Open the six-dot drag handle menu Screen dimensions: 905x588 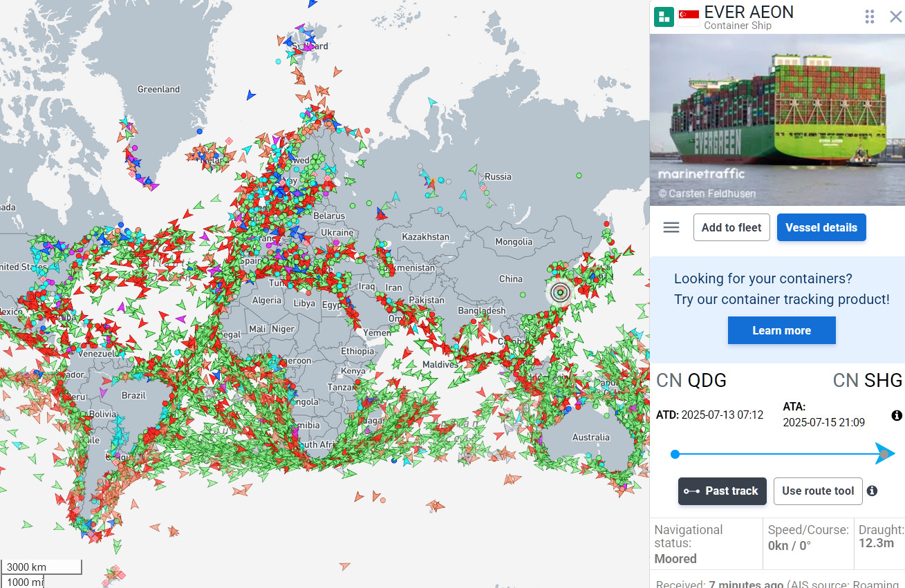pyautogui.click(x=870, y=17)
